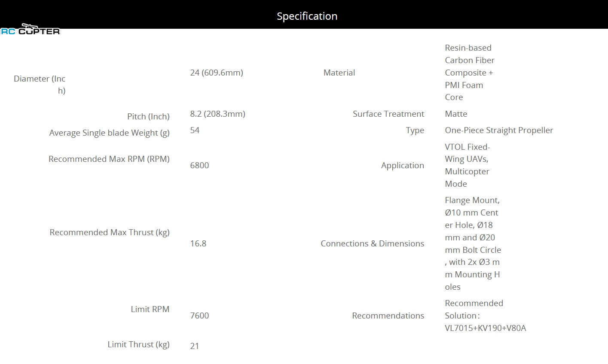Click the Recommended Max RPM label

point(109,159)
